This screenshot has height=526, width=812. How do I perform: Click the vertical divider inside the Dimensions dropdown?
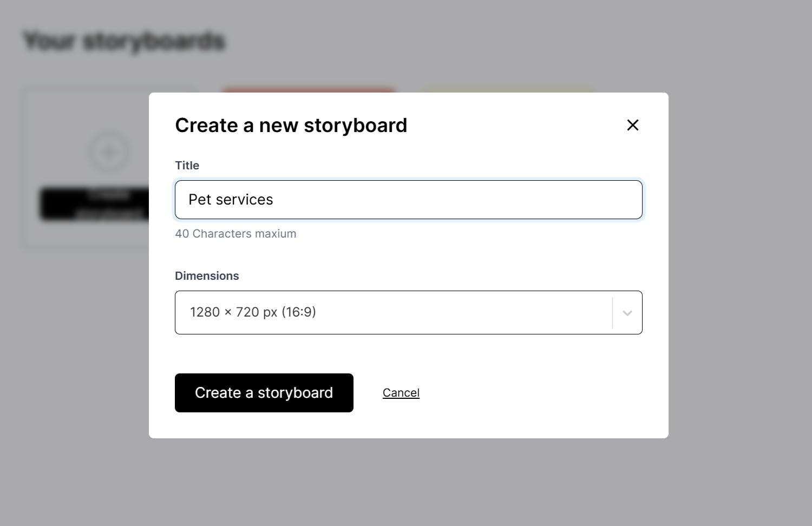pyautogui.click(x=613, y=313)
